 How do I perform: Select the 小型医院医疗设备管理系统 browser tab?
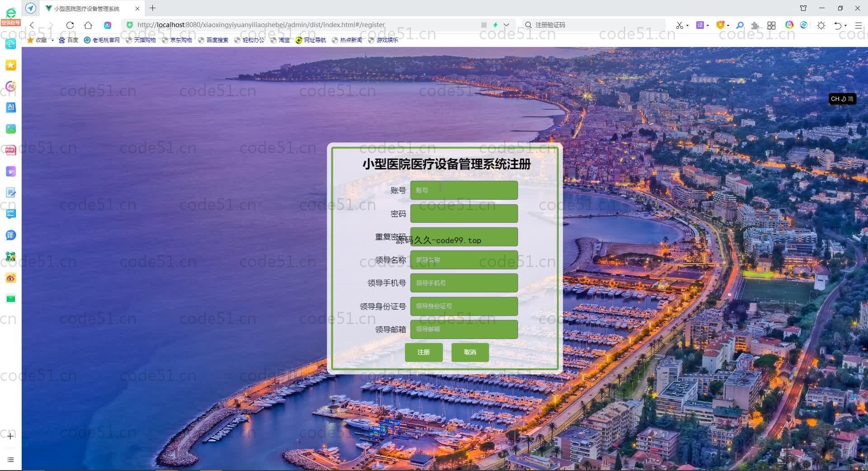(93, 8)
